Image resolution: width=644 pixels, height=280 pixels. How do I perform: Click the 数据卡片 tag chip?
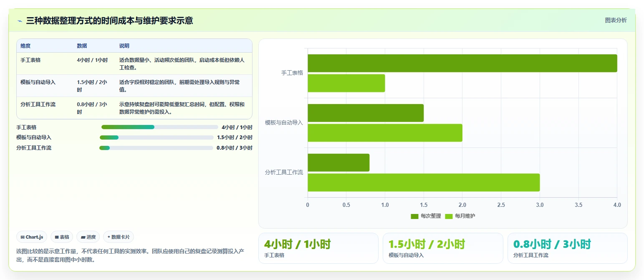coord(119,237)
